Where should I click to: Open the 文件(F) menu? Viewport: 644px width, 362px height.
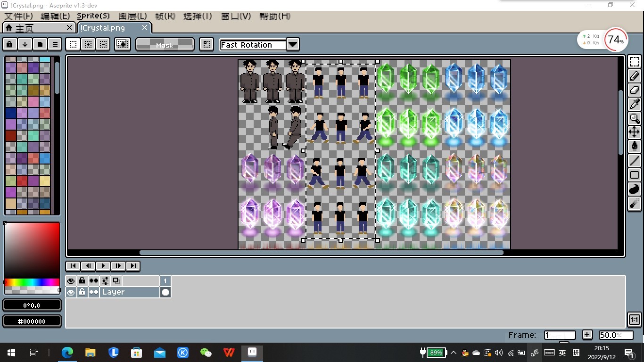coord(19,16)
